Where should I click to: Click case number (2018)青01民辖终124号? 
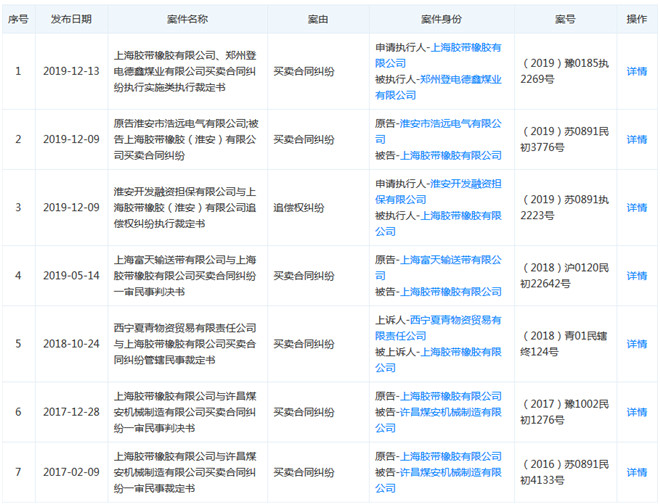click(564, 344)
